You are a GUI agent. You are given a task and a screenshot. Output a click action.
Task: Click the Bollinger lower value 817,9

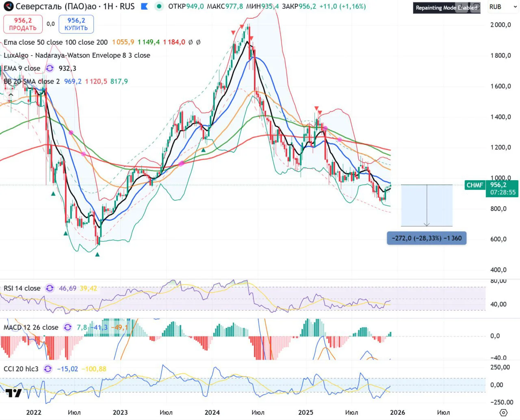point(119,81)
